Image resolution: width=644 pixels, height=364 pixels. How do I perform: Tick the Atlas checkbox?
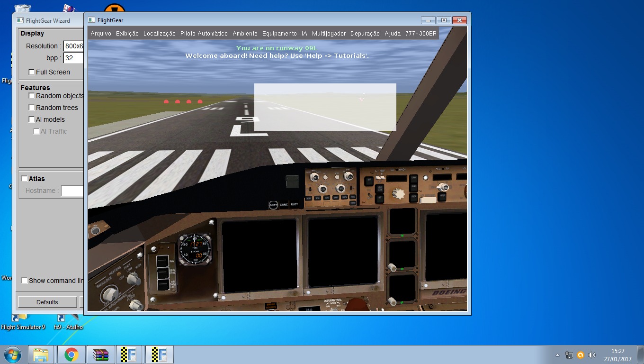click(x=25, y=179)
